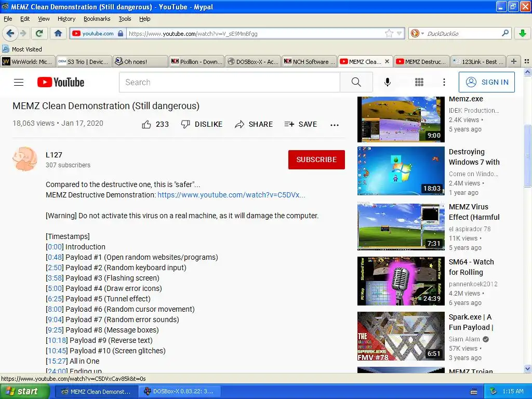Open the Spark.exe video thumbnail
This screenshot has height=399, width=532.
coord(401,336)
